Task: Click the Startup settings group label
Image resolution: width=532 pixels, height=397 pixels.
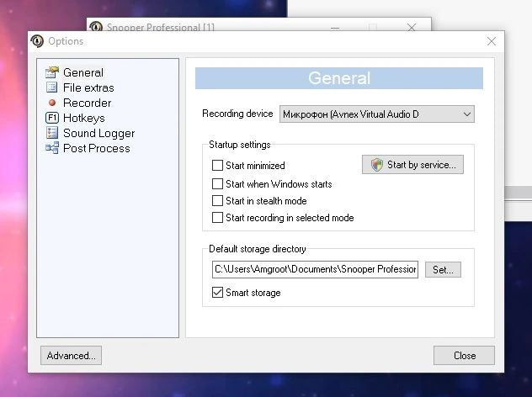Action: point(240,145)
